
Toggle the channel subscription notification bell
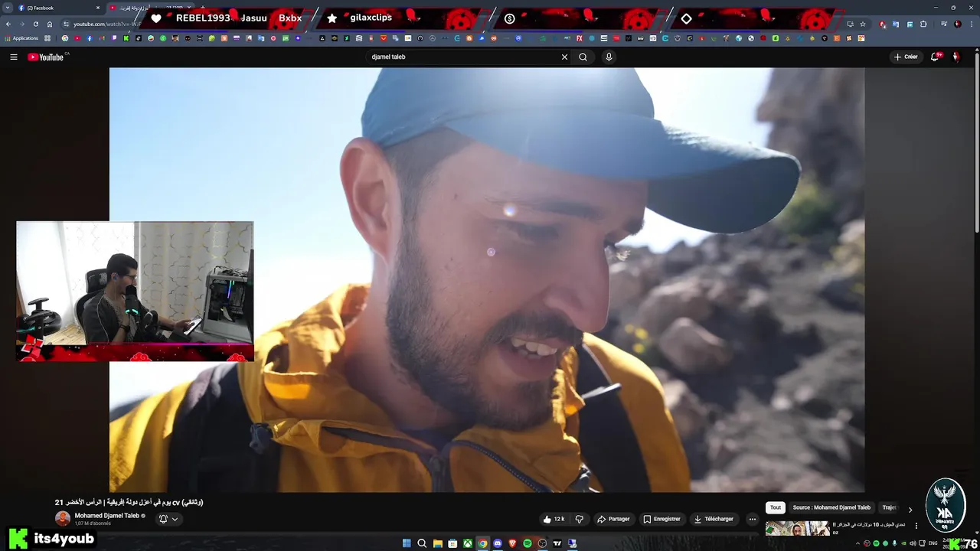[x=163, y=519]
